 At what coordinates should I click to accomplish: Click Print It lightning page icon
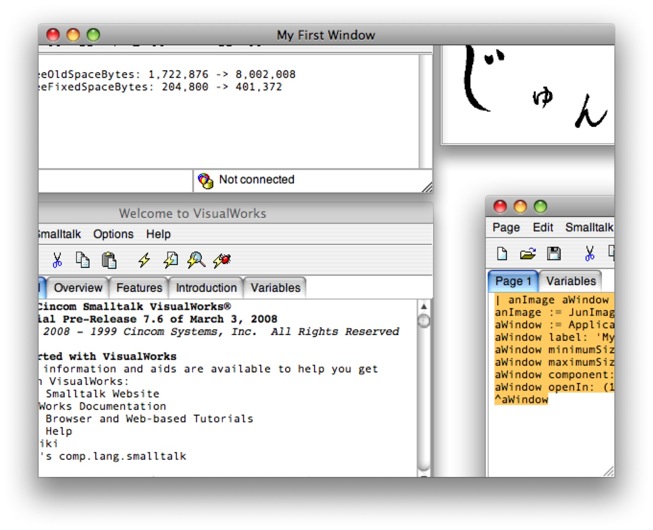click(170, 260)
